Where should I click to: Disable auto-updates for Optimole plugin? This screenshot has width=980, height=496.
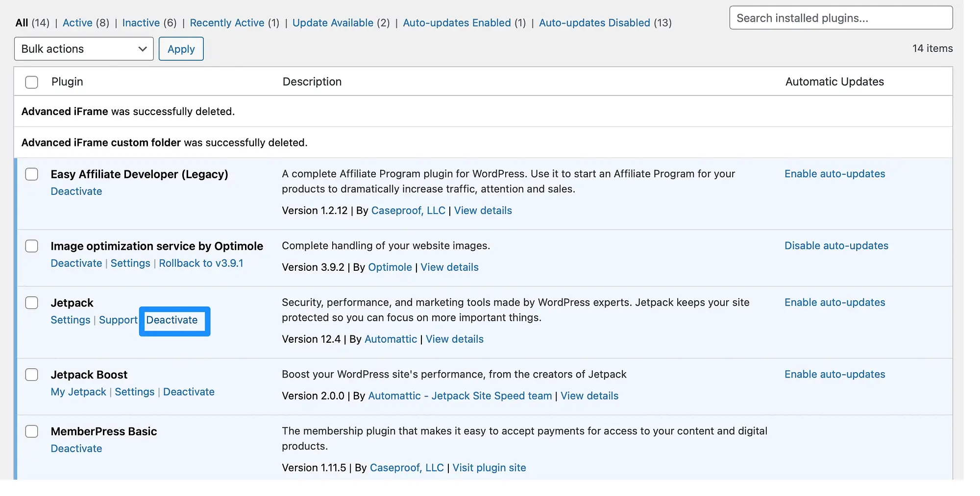tap(836, 246)
